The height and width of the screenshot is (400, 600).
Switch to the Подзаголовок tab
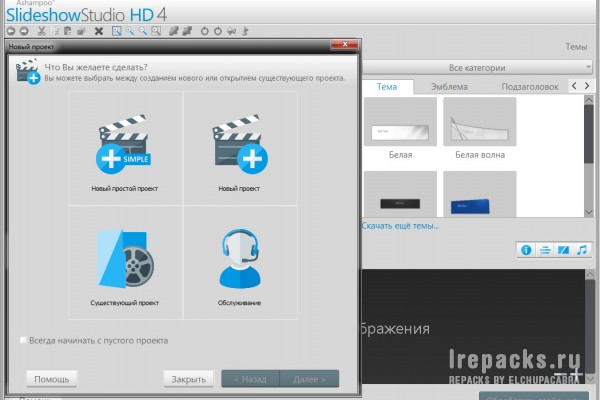530,87
